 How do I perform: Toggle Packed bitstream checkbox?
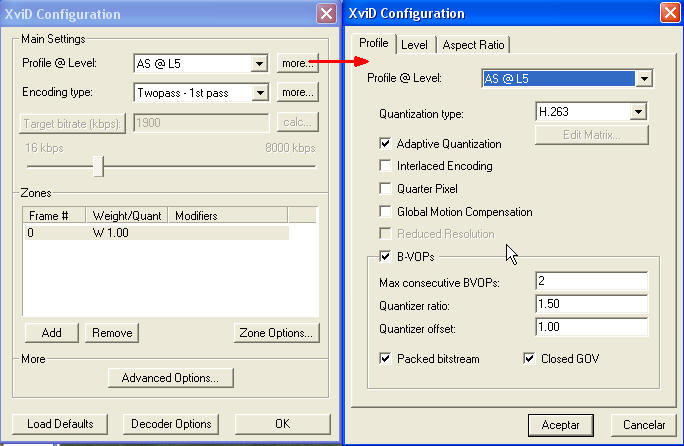(385, 359)
